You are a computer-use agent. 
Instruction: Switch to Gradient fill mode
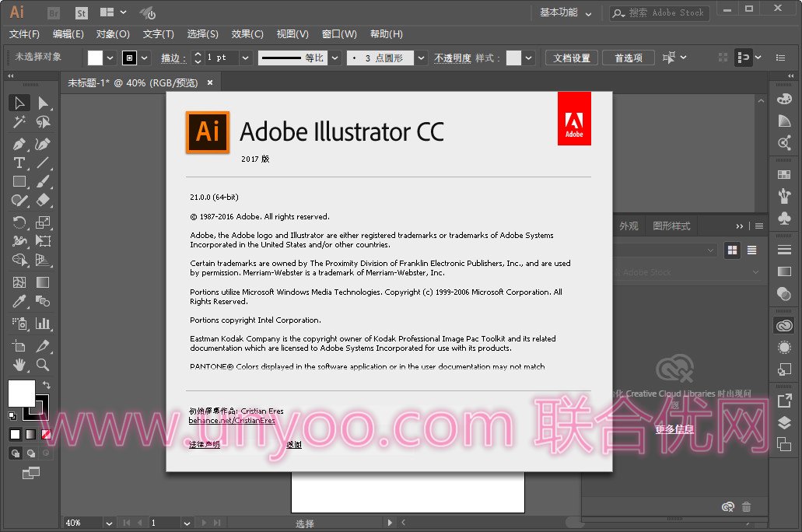30,434
